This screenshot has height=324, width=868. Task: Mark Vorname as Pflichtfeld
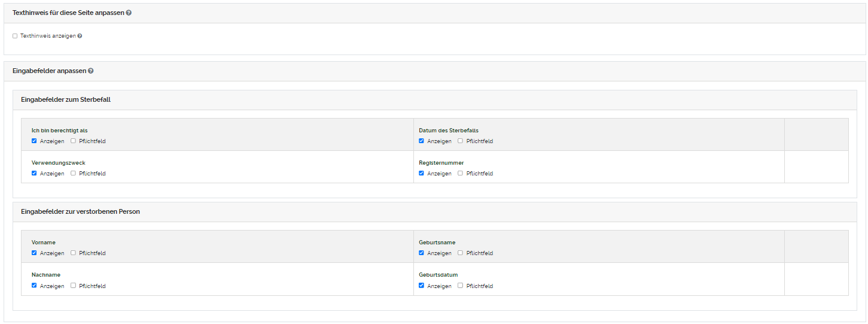coord(73,253)
